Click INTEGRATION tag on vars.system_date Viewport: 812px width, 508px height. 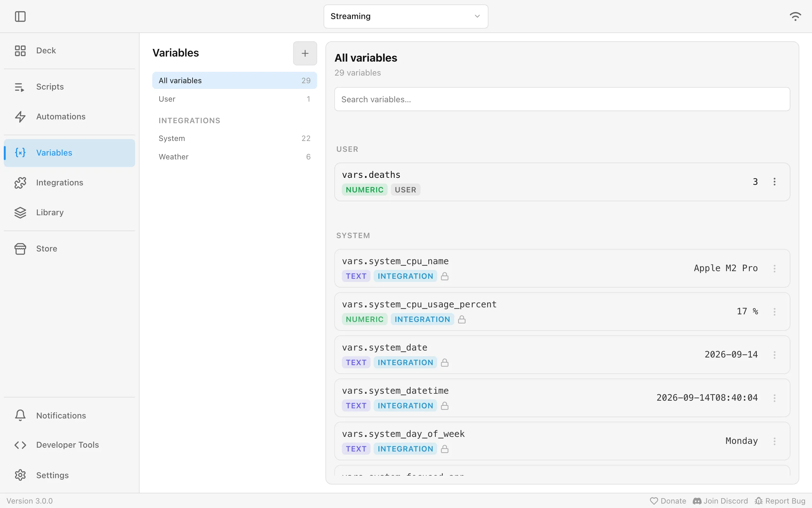point(405,363)
